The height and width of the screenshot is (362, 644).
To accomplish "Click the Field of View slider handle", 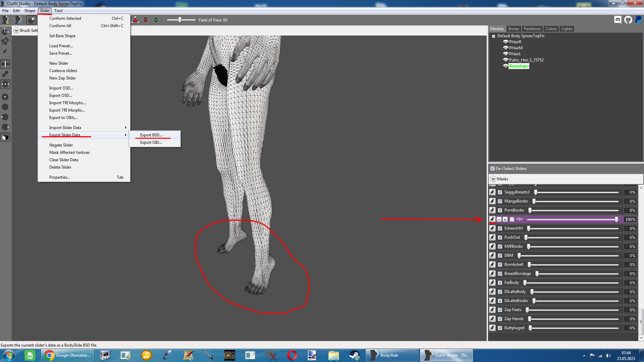I will click(x=180, y=20).
